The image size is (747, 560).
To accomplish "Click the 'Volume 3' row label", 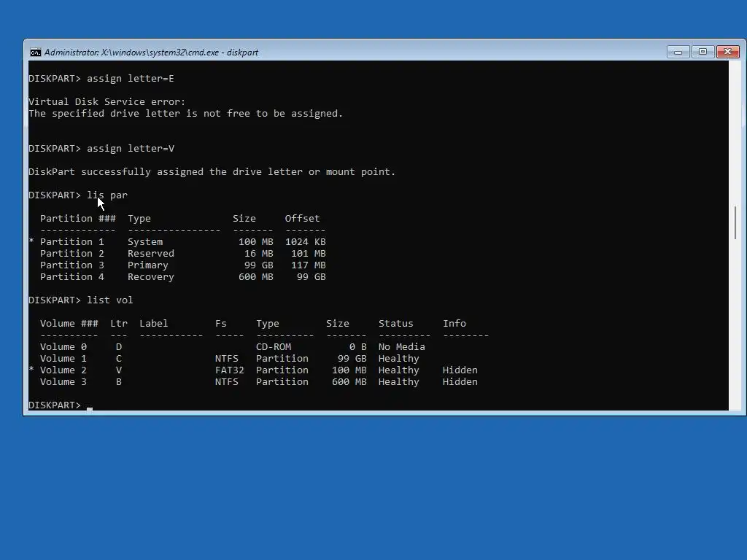I will 63,381.
